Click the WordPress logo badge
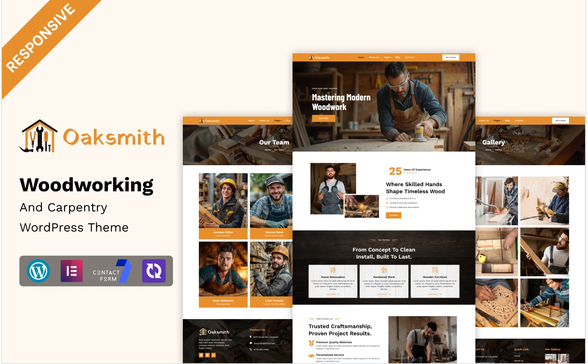 click(38, 271)
